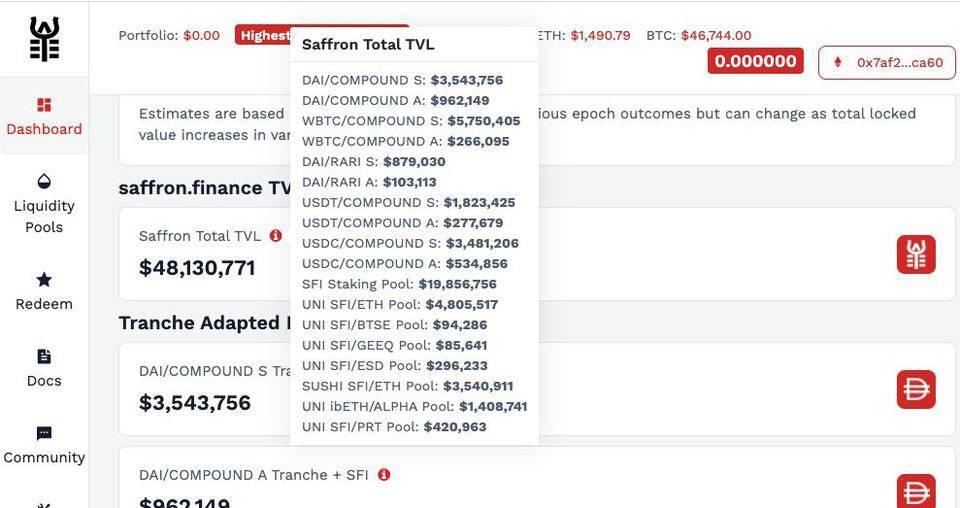Click the BTC price $46,744.00

coord(715,35)
